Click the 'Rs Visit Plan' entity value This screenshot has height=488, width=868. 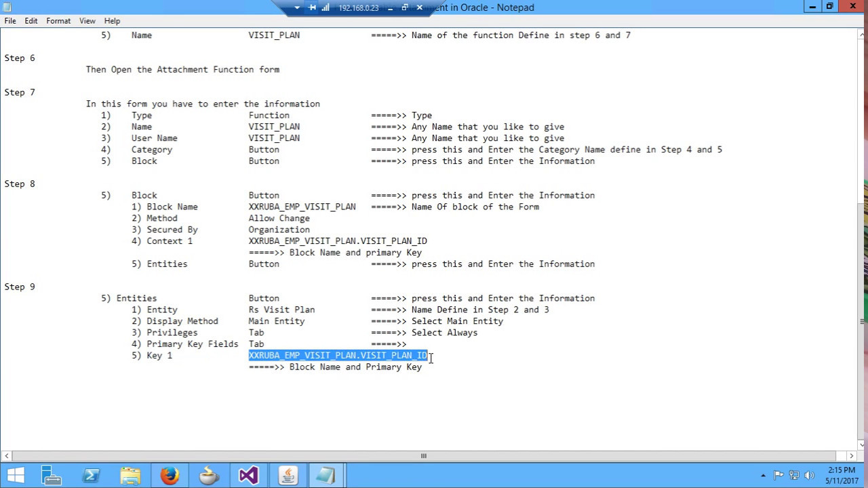(x=281, y=310)
